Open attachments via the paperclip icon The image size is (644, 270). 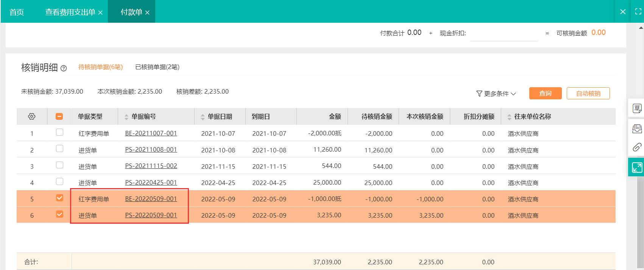(x=637, y=147)
